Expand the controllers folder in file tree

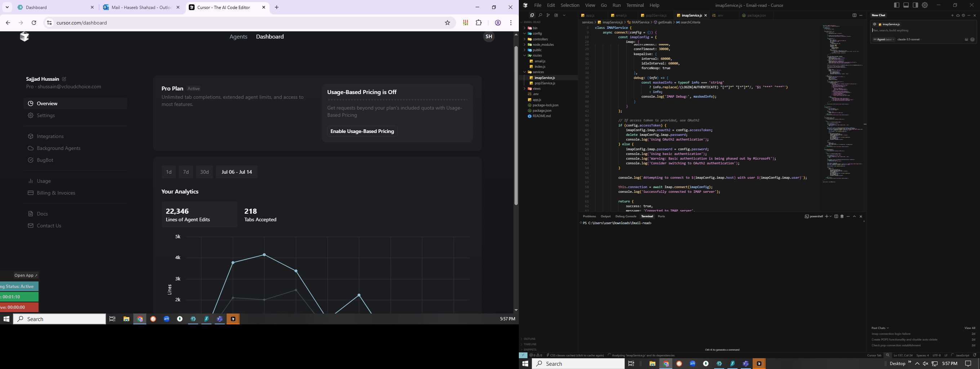(549, 39)
